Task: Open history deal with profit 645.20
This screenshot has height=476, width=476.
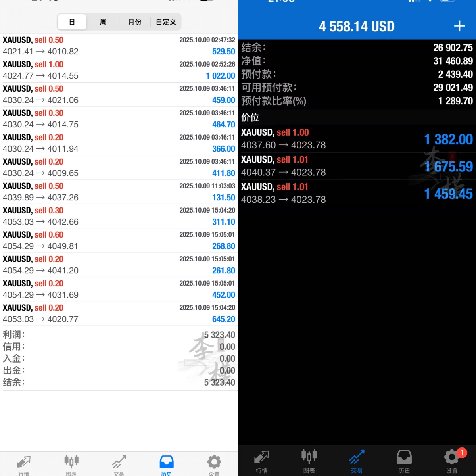Action: click(x=119, y=313)
